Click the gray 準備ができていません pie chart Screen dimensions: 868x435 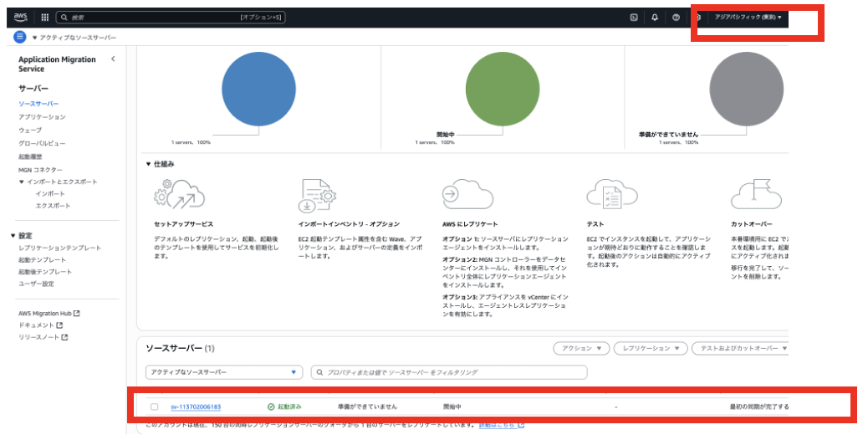746,90
